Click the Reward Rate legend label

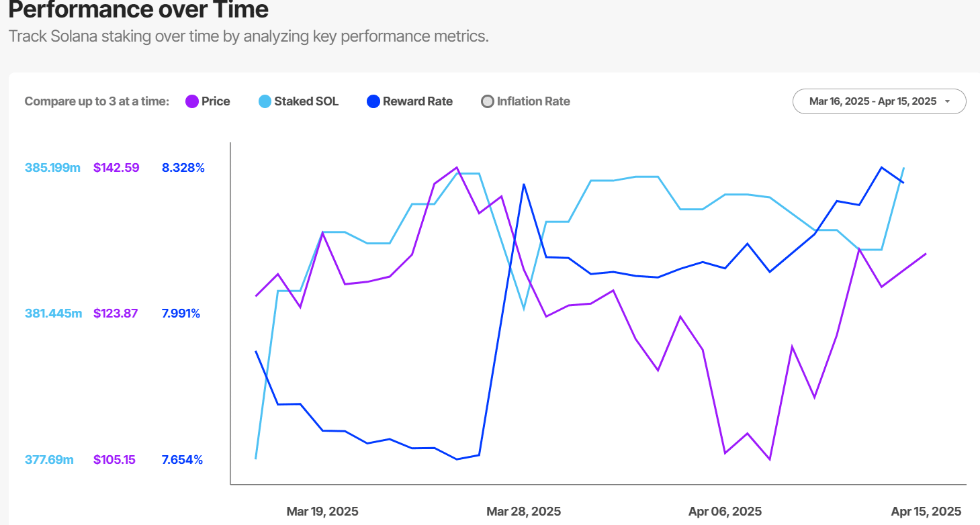click(418, 101)
